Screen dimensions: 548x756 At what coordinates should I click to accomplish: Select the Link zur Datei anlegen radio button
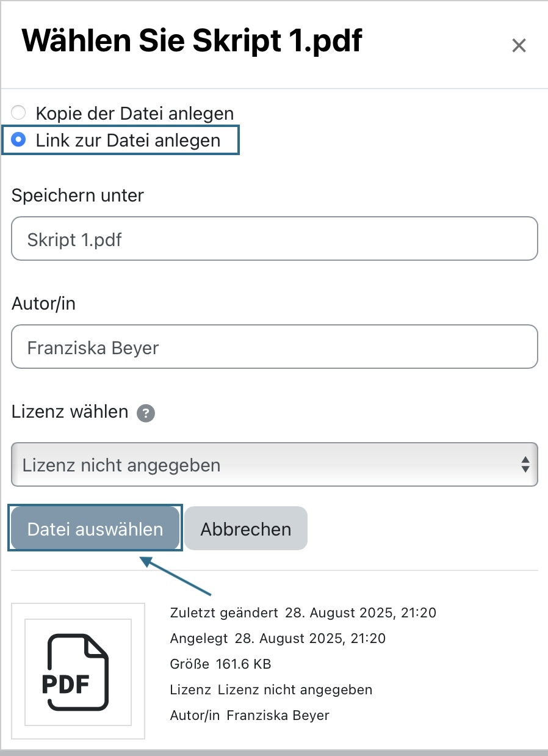point(20,140)
